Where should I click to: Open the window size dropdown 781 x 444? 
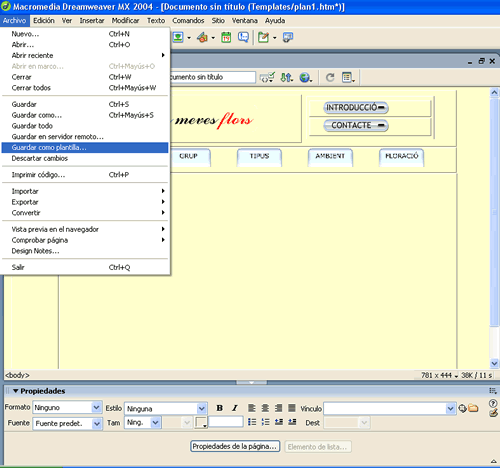click(x=440, y=375)
